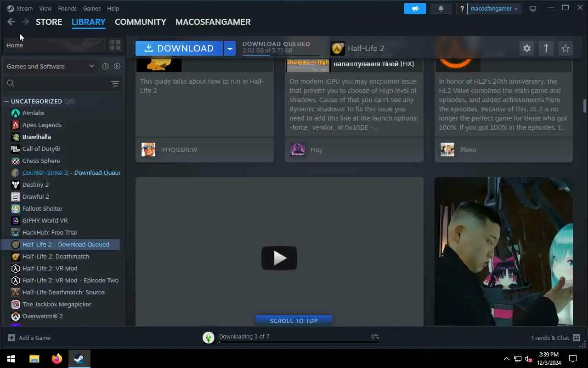This screenshot has width=588, height=368.
Task: Open the help question mark icon
Action: 462,9
